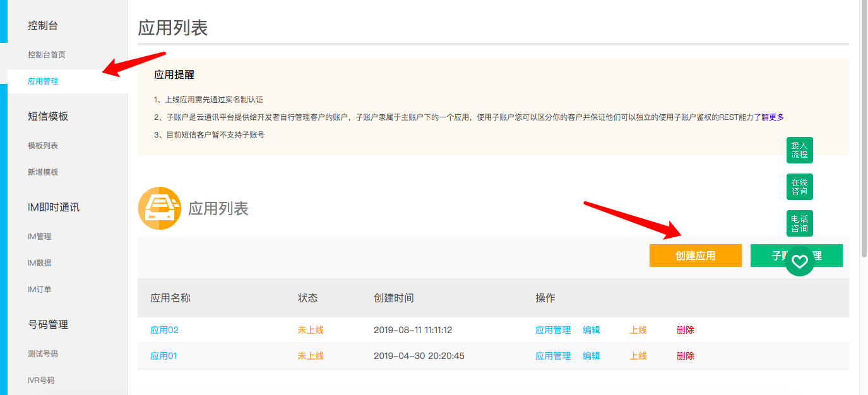Click the green heart floating icon
The width and height of the screenshot is (868, 395).
coord(800,261)
